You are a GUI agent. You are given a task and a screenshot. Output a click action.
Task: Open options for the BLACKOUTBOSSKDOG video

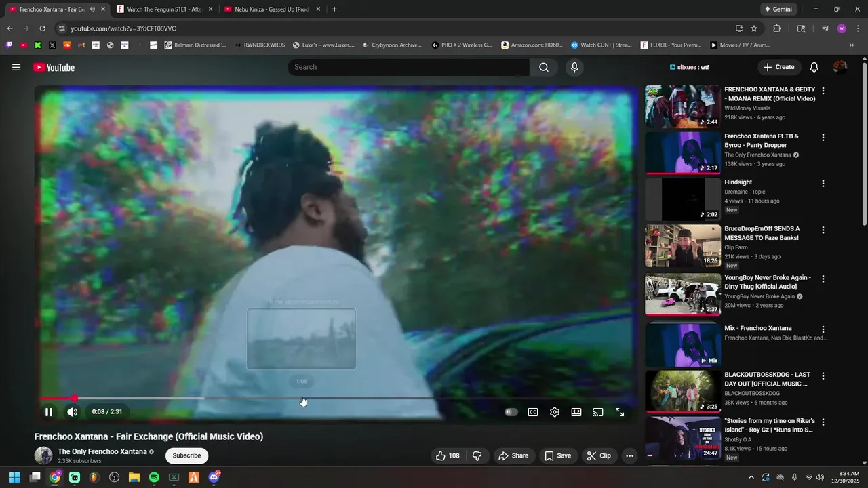click(823, 376)
